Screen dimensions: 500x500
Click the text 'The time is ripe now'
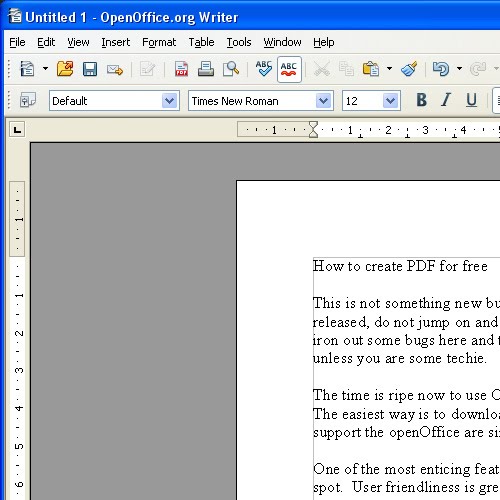pyautogui.click(x=379, y=395)
